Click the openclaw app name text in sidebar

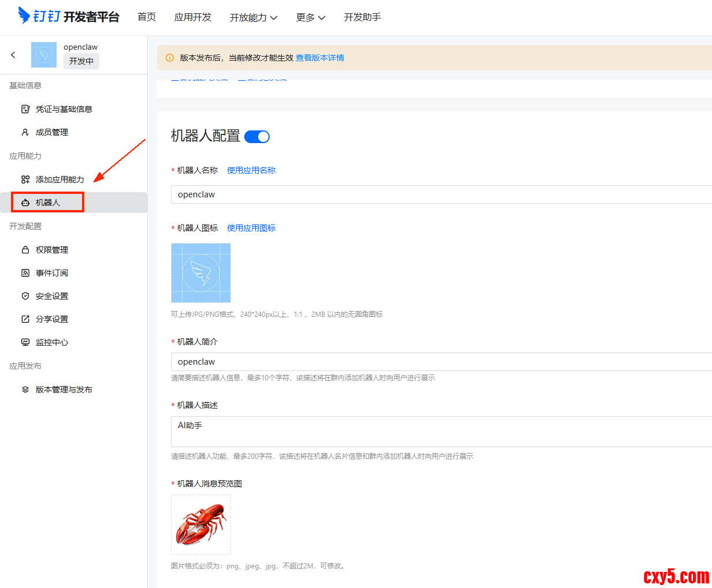click(81, 47)
